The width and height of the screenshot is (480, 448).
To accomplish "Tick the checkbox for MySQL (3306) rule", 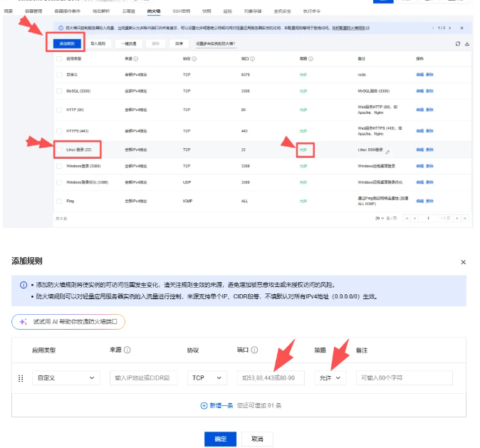I will coord(59,91).
